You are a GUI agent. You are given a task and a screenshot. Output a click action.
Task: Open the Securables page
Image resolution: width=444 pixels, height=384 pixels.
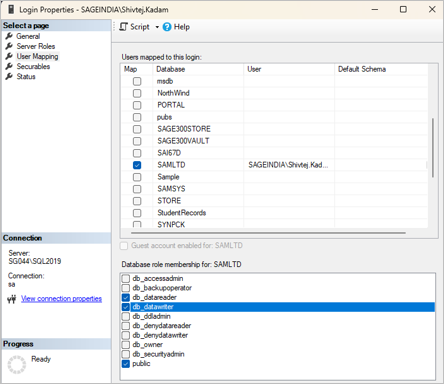tap(33, 66)
